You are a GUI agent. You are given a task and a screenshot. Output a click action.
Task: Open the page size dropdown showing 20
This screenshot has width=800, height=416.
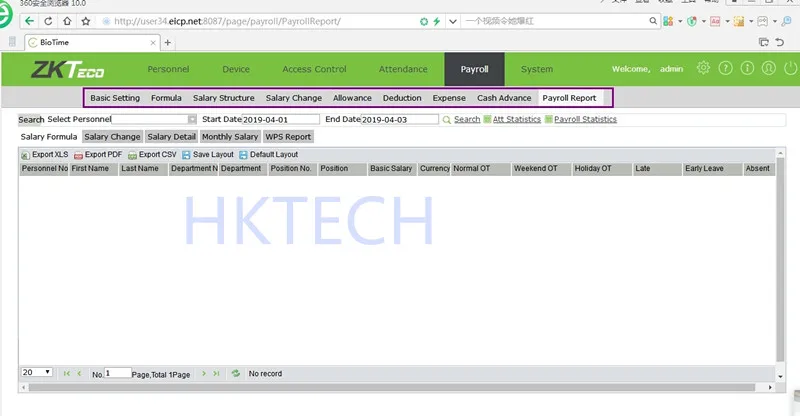37,373
